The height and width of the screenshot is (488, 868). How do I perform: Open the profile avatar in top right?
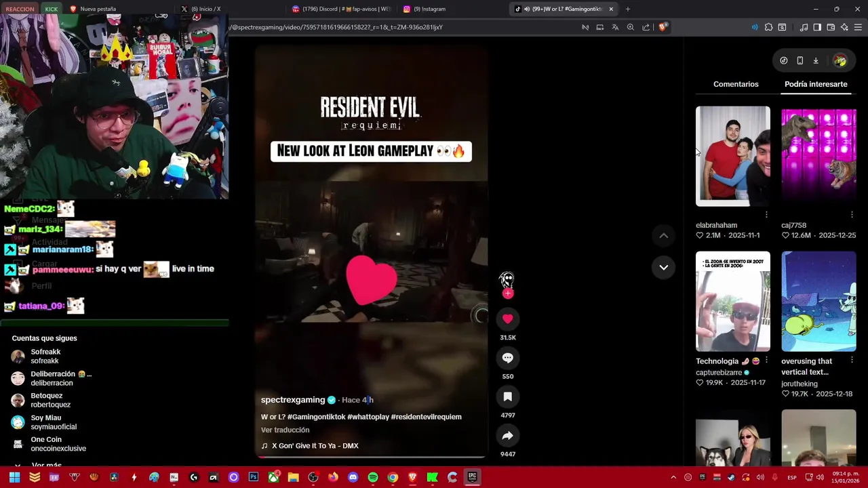tap(840, 61)
